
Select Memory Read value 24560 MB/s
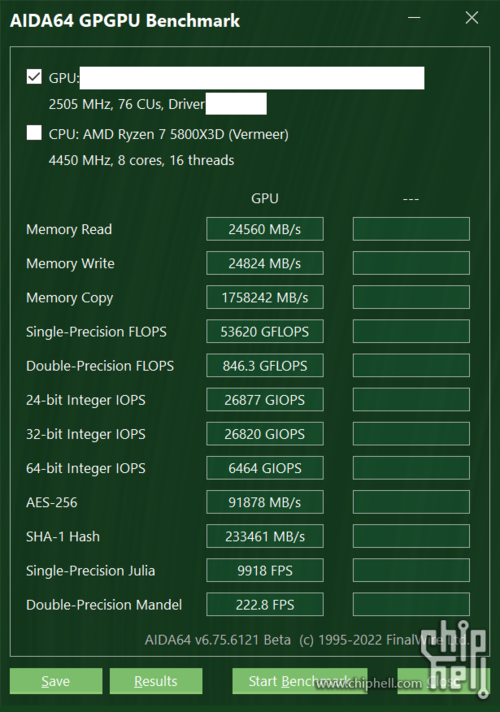click(265, 229)
